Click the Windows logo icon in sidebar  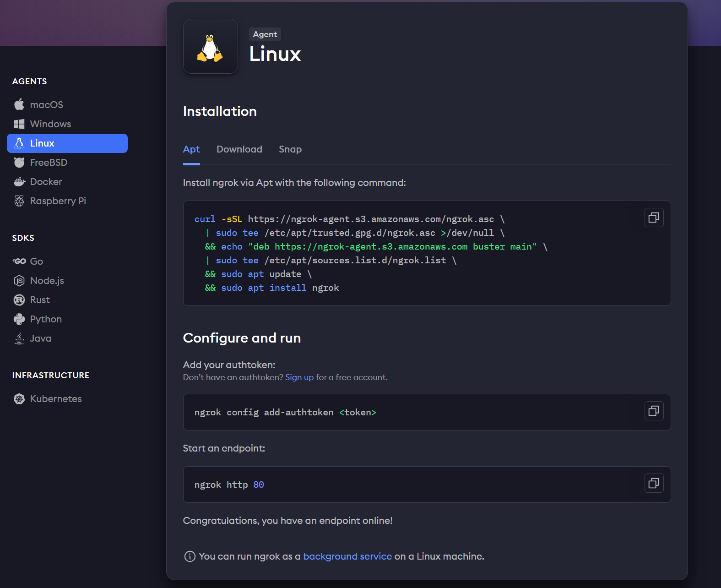pos(19,124)
